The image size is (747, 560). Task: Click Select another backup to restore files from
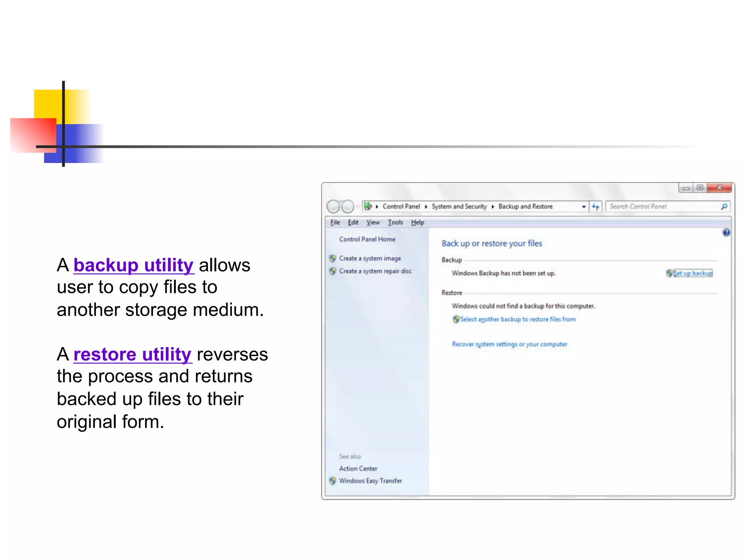(518, 319)
